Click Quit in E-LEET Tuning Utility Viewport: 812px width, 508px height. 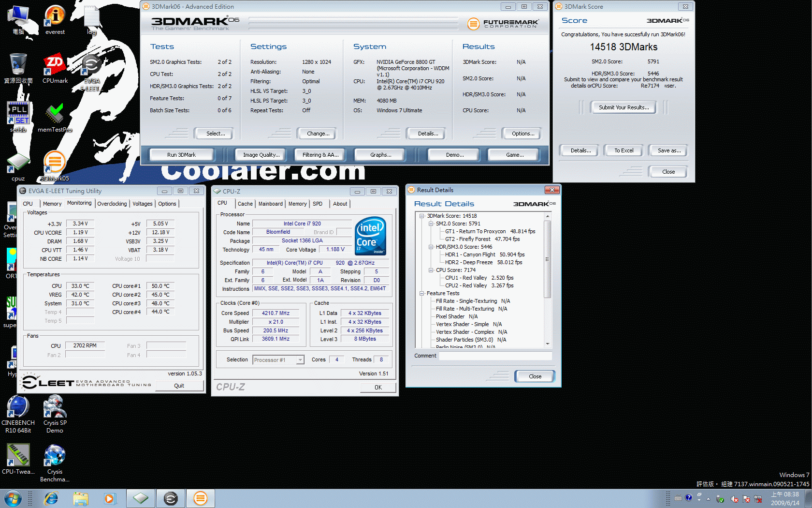pyautogui.click(x=179, y=386)
